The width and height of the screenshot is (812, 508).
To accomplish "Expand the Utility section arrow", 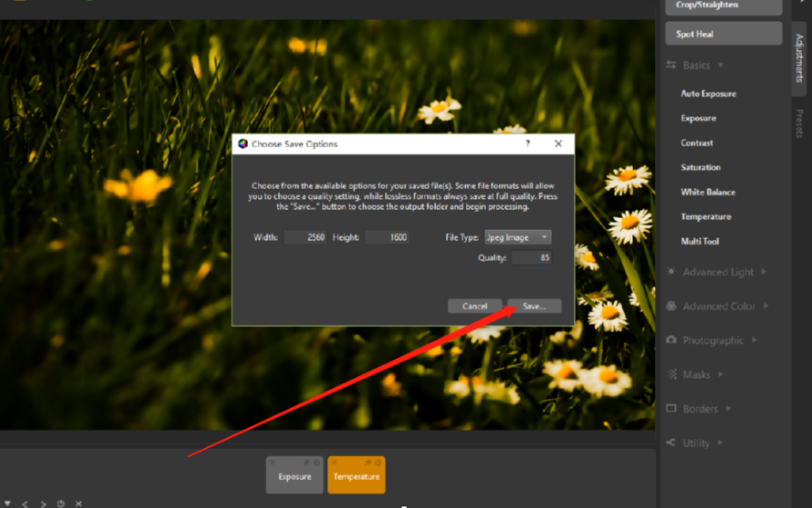I will [x=720, y=443].
